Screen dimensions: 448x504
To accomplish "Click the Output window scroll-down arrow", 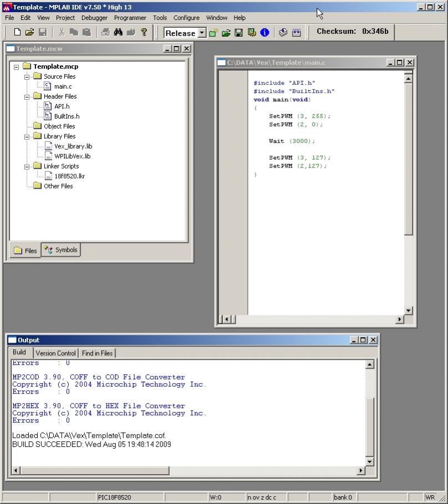I will [x=370, y=462].
